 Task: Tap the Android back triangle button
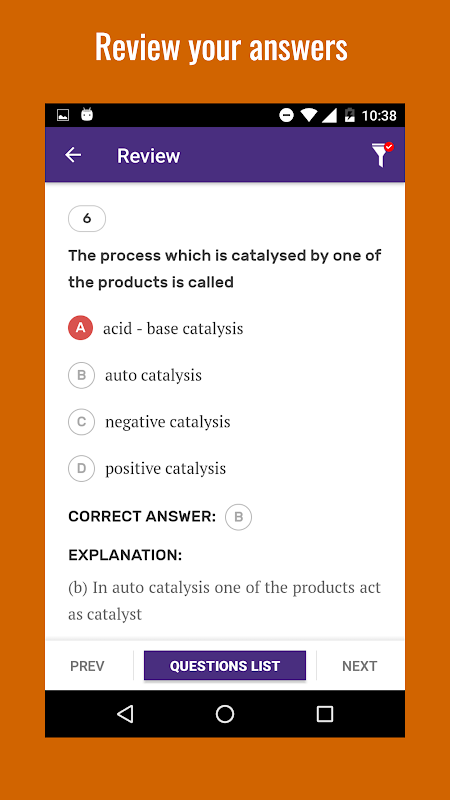[x=125, y=714]
